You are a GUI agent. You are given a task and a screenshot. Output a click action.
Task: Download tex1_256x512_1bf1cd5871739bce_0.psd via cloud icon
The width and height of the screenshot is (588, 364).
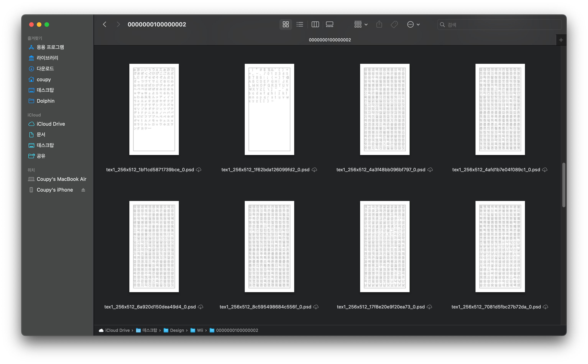coord(199,170)
